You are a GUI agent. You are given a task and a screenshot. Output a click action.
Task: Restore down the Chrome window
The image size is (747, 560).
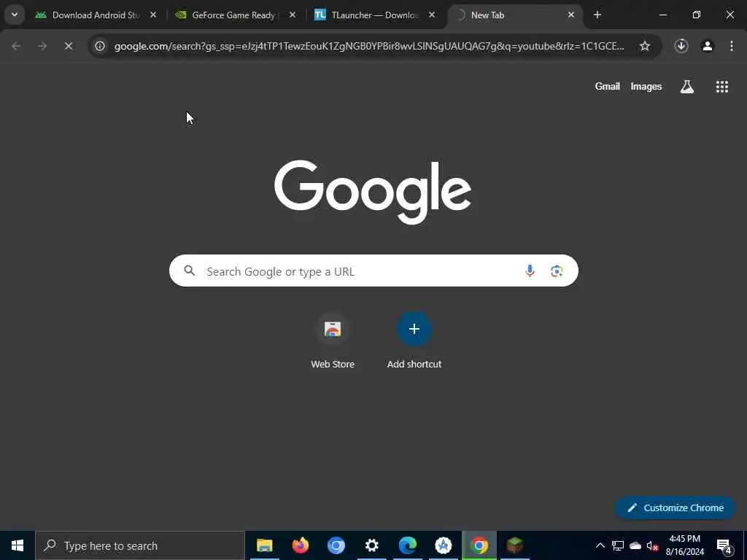[x=697, y=15]
